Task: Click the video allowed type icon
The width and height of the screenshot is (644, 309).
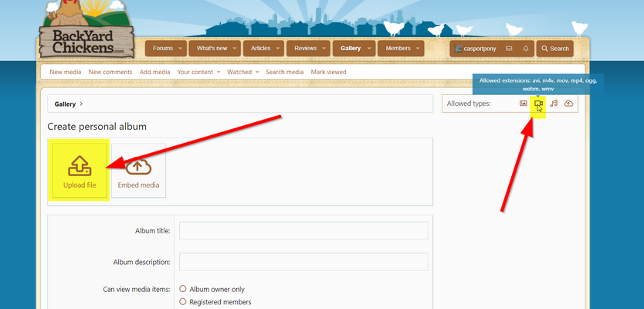Action: tap(538, 104)
